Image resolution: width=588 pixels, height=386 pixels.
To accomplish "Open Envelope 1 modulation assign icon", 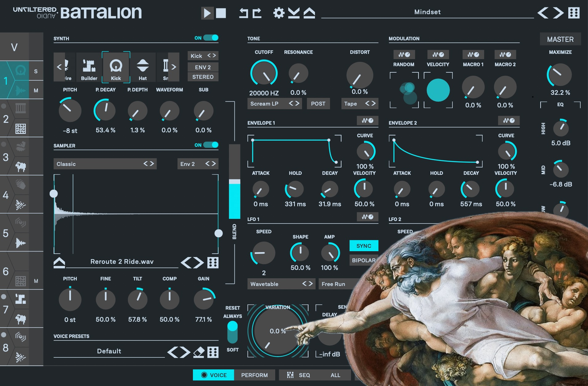I will click(367, 121).
